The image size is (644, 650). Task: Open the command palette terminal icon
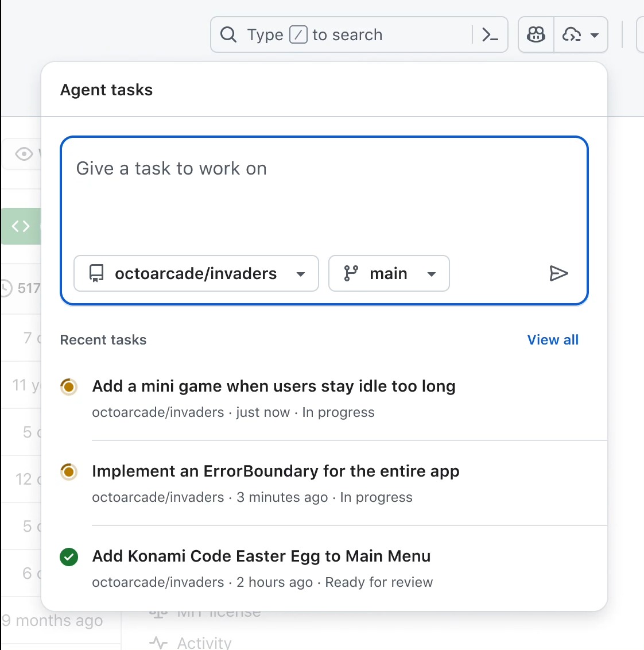[x=490, y=35]
